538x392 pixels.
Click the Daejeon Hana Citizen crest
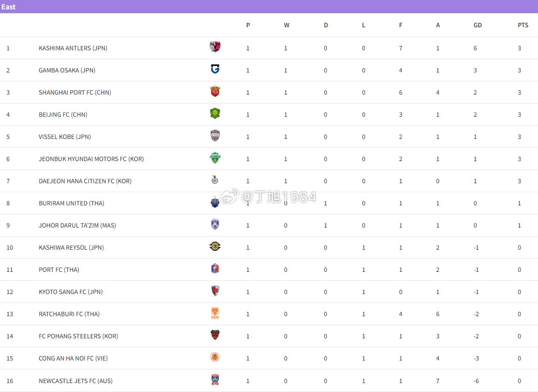(x=215, y=180)
